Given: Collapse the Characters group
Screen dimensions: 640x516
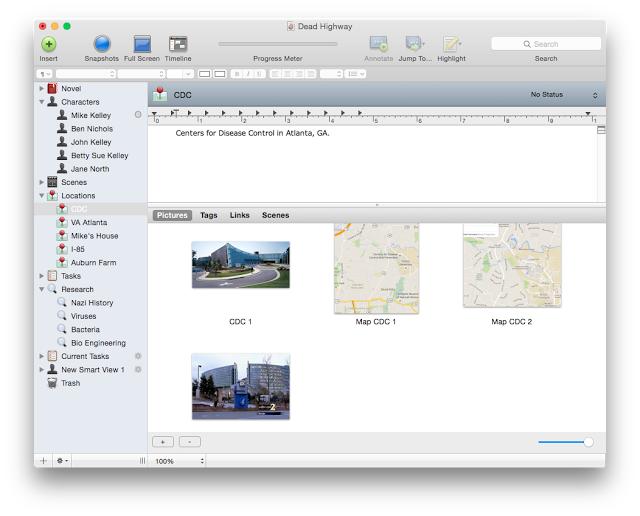Looking at the screenshot, I should click(42, 102).
